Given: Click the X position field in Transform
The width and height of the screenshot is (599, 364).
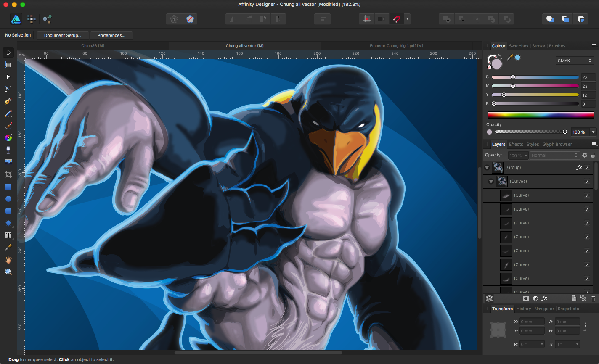Looking at the screenshot, I should [x=532, y=322].
